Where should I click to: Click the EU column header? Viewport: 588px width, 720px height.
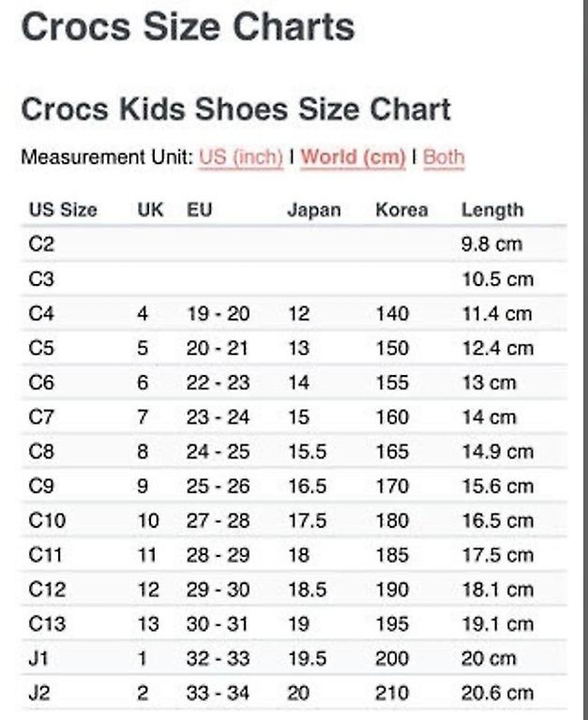(200, 210)
